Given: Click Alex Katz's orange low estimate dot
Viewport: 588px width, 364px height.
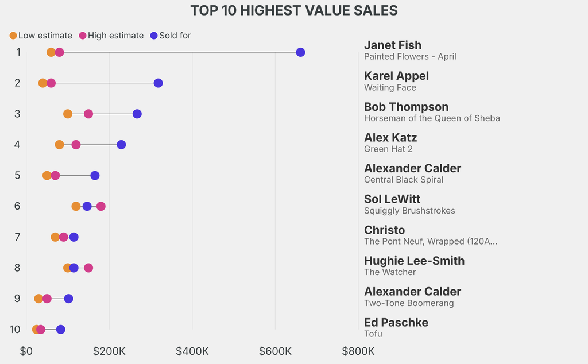Looking at the screenshot, I should coord(59,145).
